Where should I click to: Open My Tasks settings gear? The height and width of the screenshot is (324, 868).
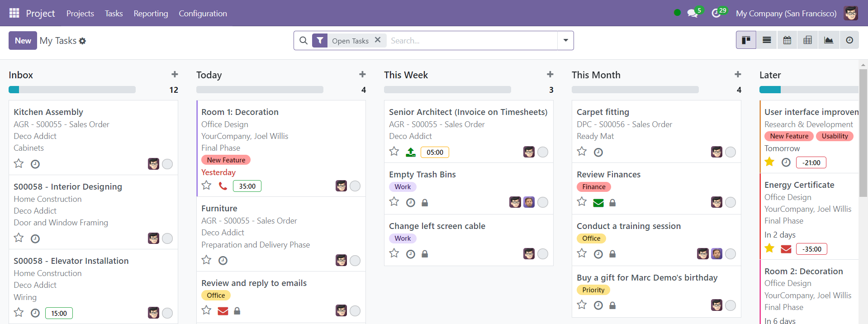(x=82, y=41)
